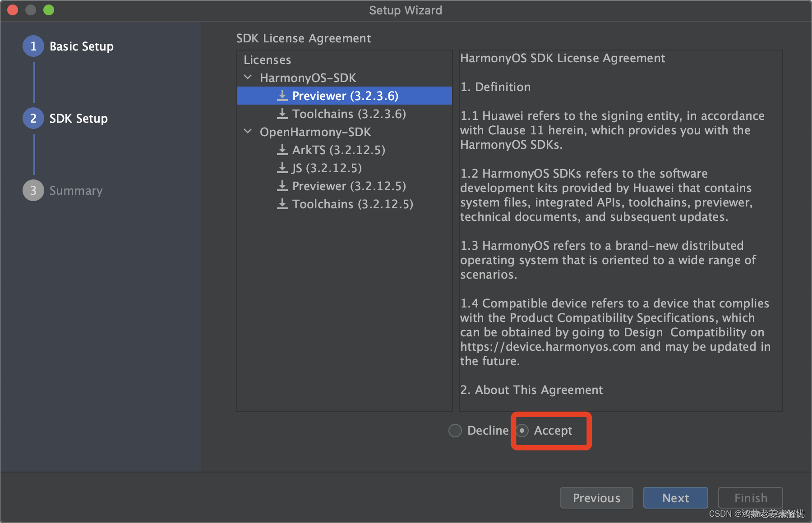Select the Decline radio button
This screenshot has width=812, height=523.
455,431
